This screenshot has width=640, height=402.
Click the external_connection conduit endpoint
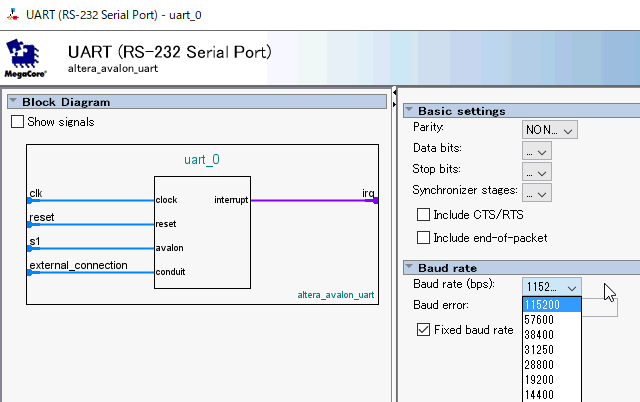(x=29, y=272)
